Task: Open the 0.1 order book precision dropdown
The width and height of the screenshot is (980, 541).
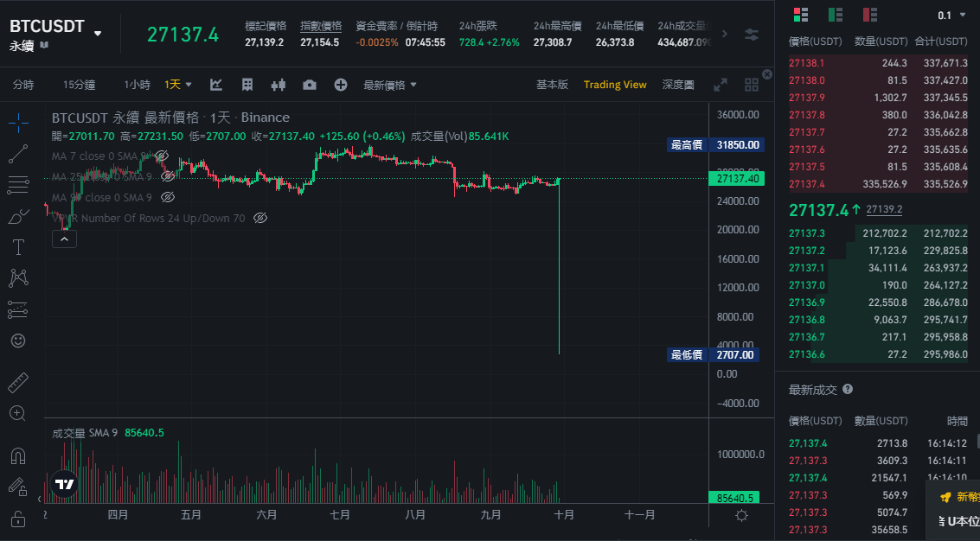Action: tap(951, 15)
